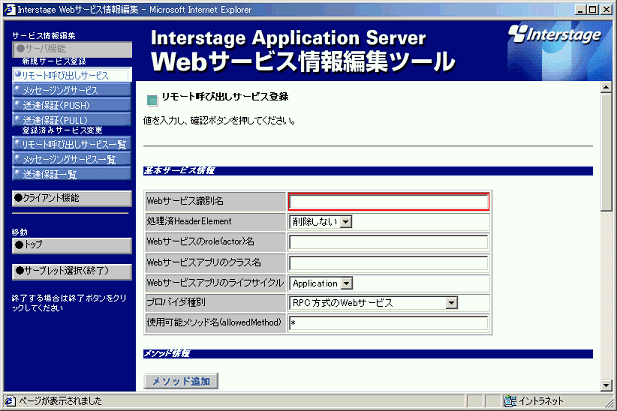The width and height of the screenshot is (617, 411).
Task: Click the Webサービスアプリのライフサイクル label
Action: click(215, 283)
